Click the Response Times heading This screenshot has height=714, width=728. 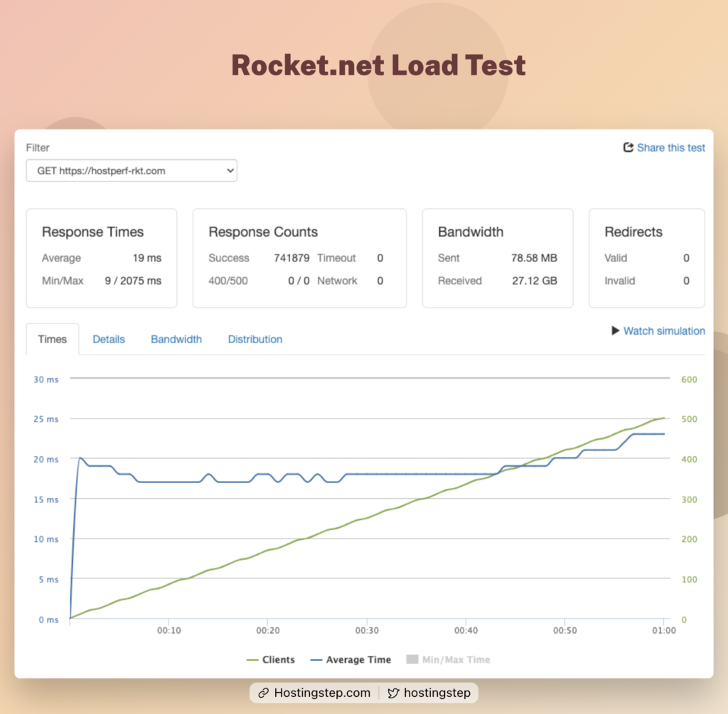tap(93, 232)
